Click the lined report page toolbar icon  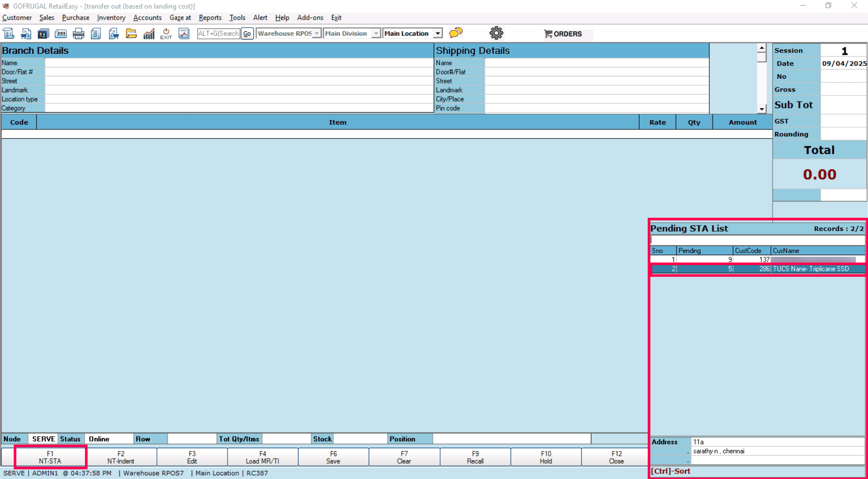click(95, 34)
